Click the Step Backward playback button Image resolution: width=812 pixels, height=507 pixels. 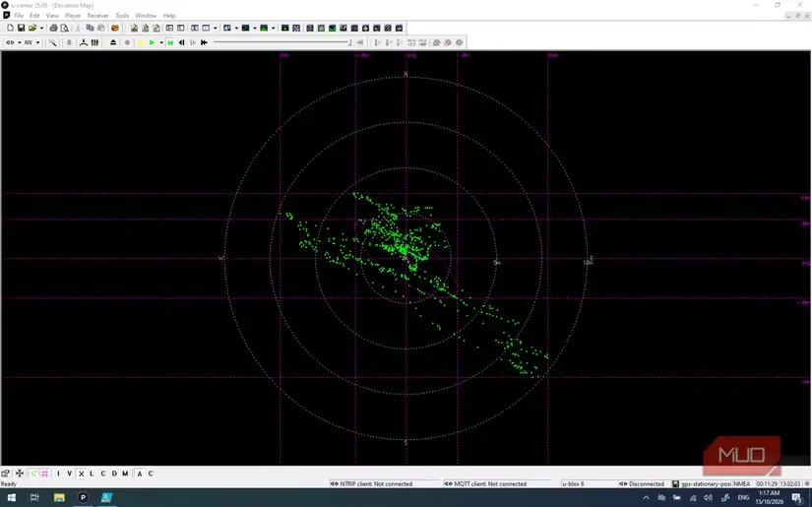pos(181,42)
